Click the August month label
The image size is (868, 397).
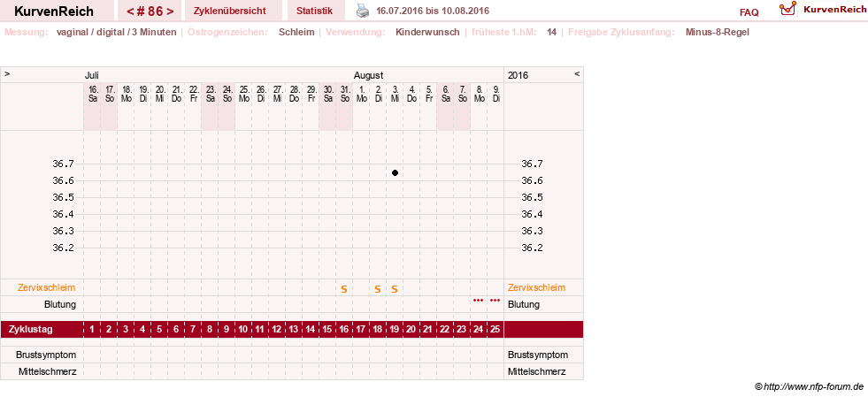[x=369, y=75]
